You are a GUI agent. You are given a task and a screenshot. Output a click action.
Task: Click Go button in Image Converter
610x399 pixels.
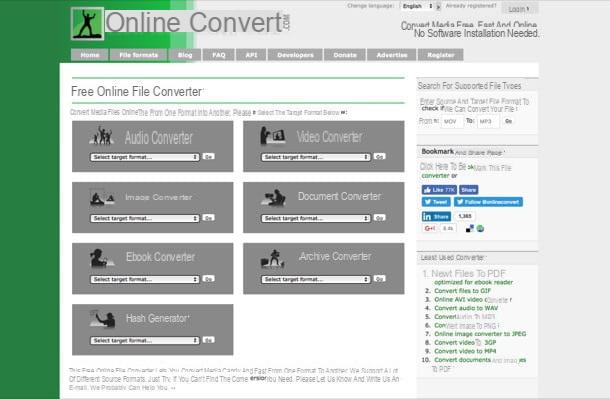click(x=209, y=218)
